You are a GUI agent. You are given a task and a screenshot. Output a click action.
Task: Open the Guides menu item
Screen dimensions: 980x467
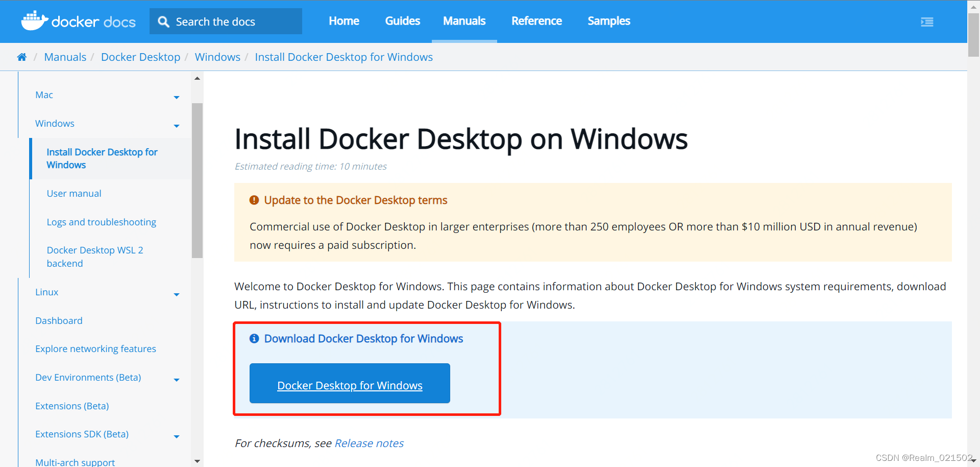coord(402,21)
